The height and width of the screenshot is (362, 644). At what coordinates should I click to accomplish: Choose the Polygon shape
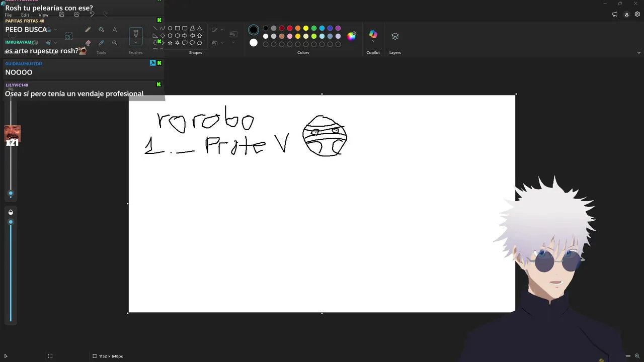click(x=192, y=28)
